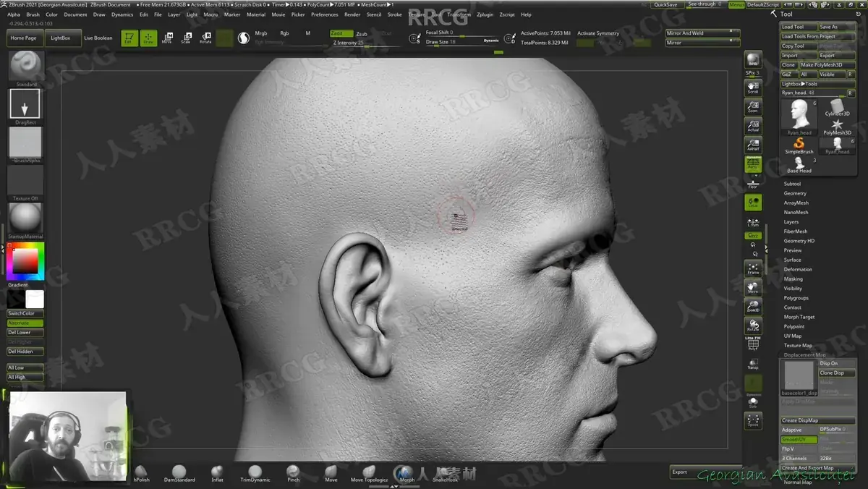
Task: Click the Actual size icon
Action: pos(753,126)
